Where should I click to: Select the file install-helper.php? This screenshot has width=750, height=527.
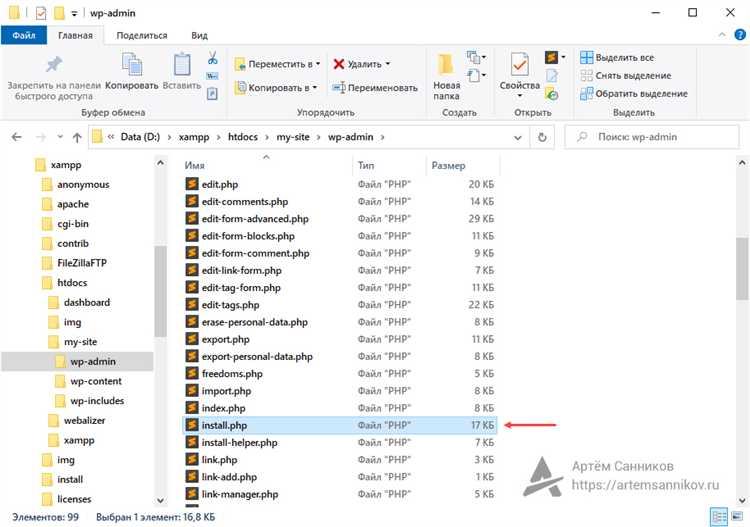239,442
